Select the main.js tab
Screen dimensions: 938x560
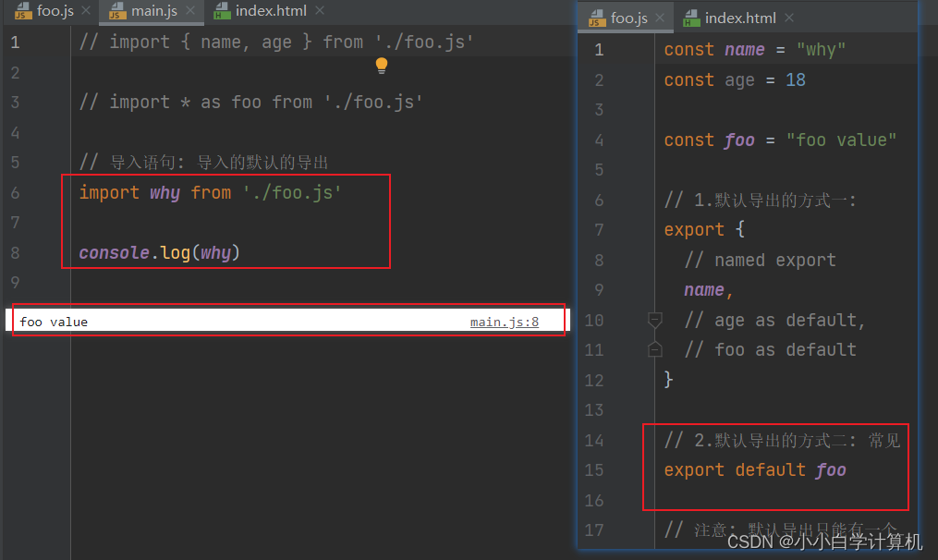[153, 11]
